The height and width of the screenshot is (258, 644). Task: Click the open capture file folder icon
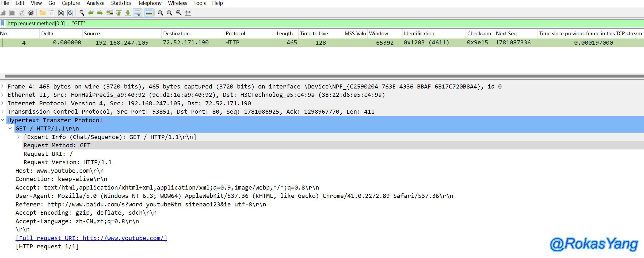pos(42,13)
